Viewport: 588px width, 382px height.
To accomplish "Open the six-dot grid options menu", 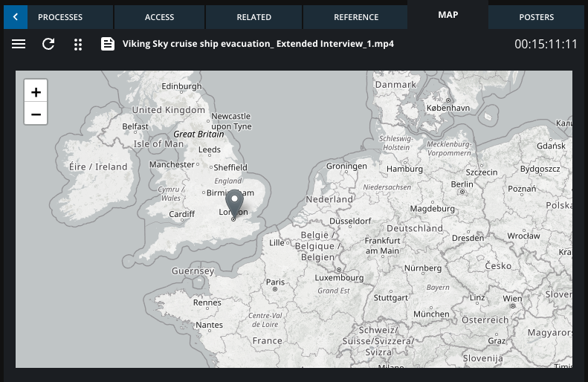I will click(78, 44).
